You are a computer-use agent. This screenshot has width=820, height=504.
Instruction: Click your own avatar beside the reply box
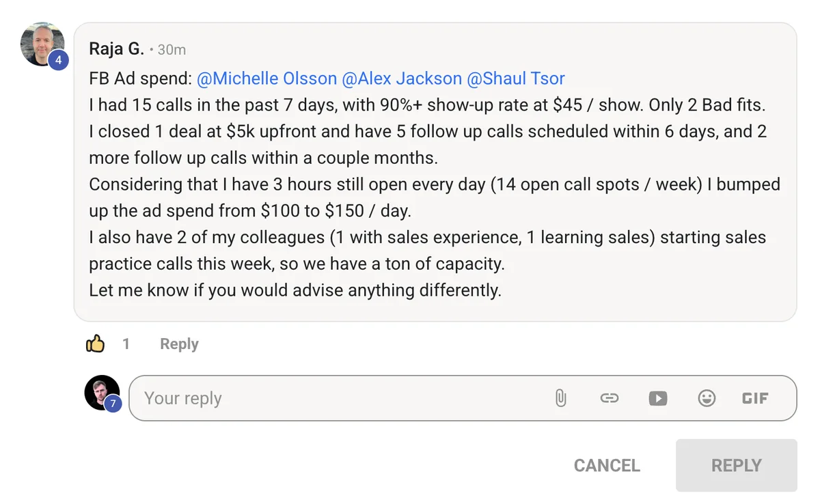(x=102, y=395)
